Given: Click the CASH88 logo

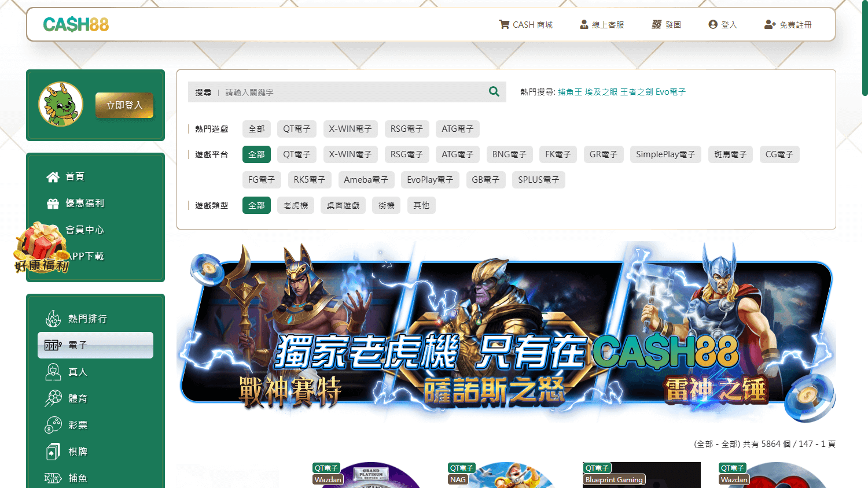Looking at the screenshot, I should tap(76, 24).
